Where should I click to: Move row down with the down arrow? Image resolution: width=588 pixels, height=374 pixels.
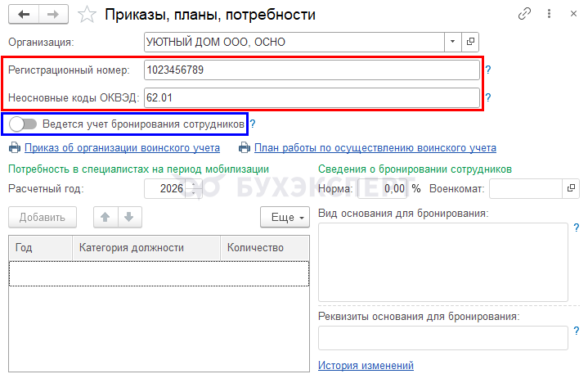point(129,217)
